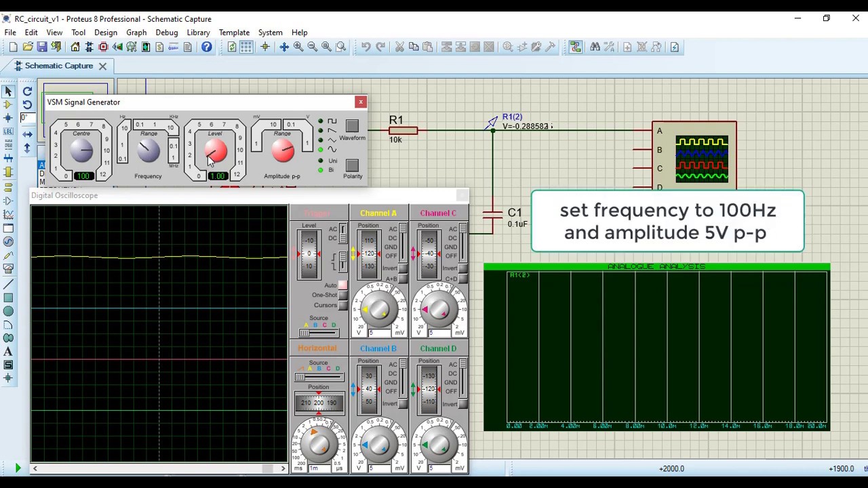Click the rotate anticlockwise icon in sidebar
This screenshot has height=488, width=868.
[27, 104]
